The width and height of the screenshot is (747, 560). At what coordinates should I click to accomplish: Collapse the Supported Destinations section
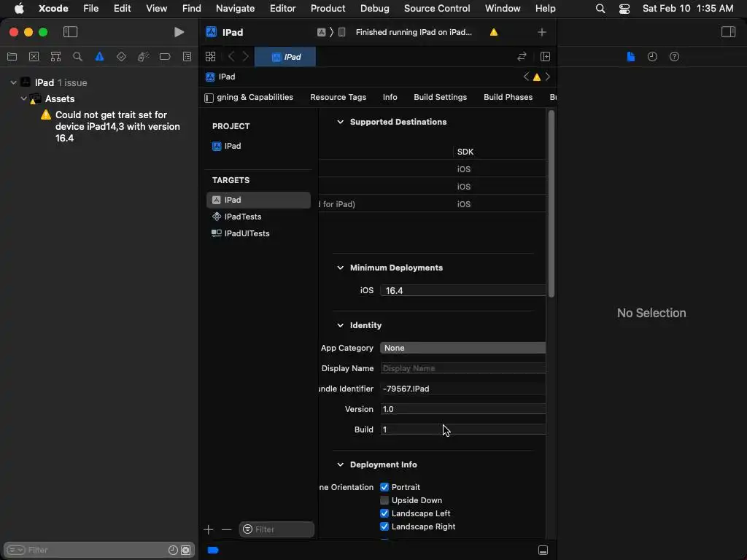340,122
